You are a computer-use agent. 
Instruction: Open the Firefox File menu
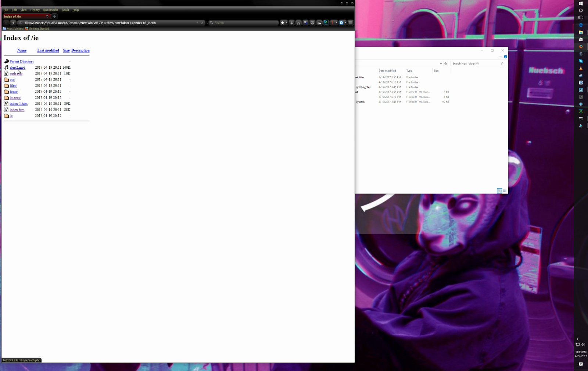tap(6, 10)
